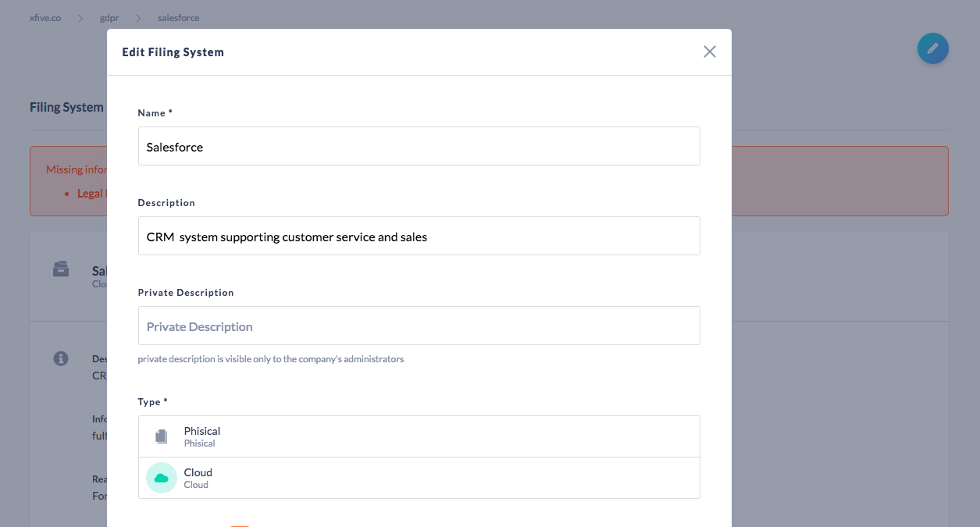Click the Edit Filing System dialog title
This screenshot has height=527, width=980.
[173, 52]
